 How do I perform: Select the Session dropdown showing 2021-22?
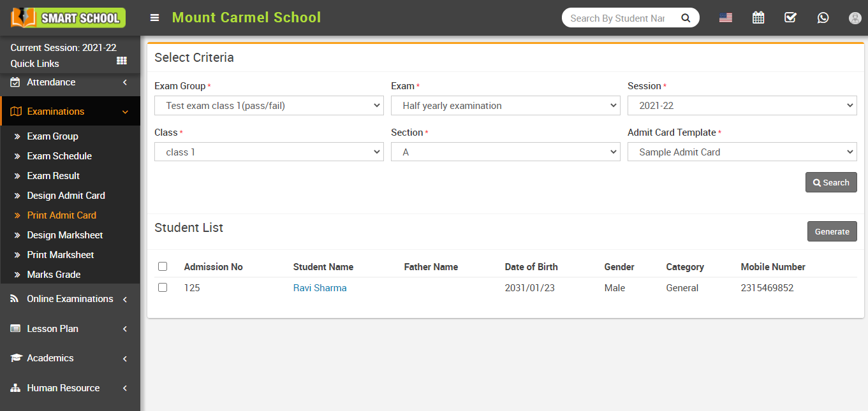pyautogui.click(x=742, y=105)
